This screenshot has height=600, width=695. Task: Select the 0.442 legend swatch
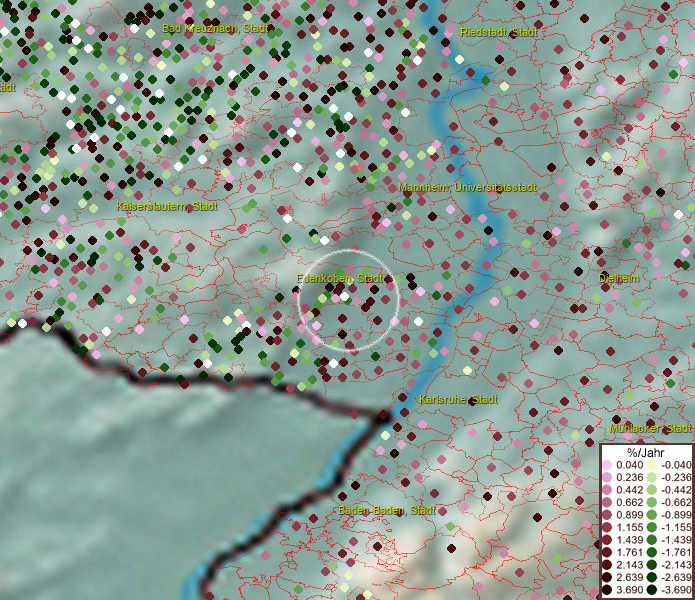[607, 490]
